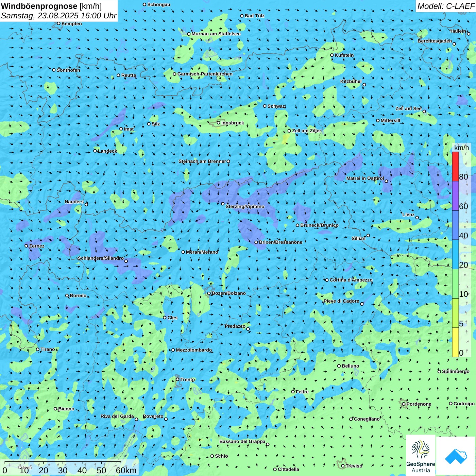Click the Zernez label

click(x=37, y=246)
